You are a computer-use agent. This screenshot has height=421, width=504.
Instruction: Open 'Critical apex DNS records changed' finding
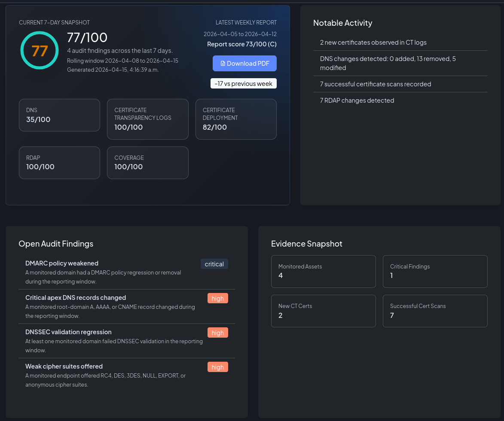tap(127, 307)
